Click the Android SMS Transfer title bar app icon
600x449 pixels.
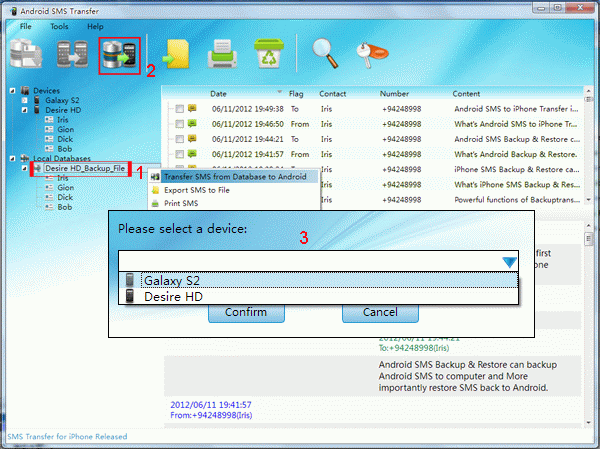pos(14,11)
